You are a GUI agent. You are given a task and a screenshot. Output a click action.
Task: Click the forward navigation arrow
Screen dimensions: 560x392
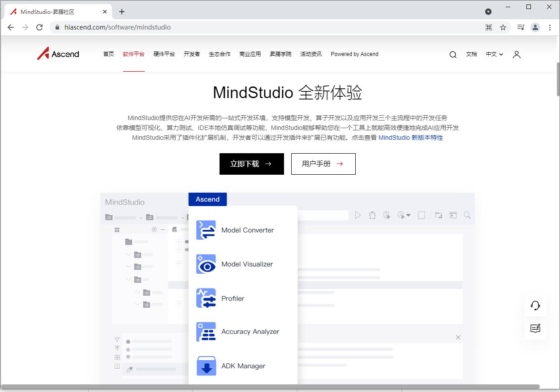point(25,27)
